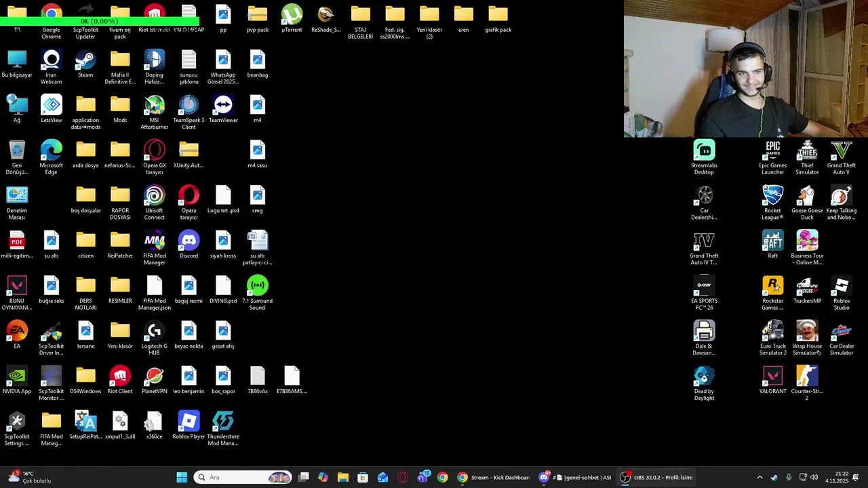Image resolution: width=868 pixels, height=488 pixels.
Task: Launch TeamViewer shortcut
Action: pos(223,110)
